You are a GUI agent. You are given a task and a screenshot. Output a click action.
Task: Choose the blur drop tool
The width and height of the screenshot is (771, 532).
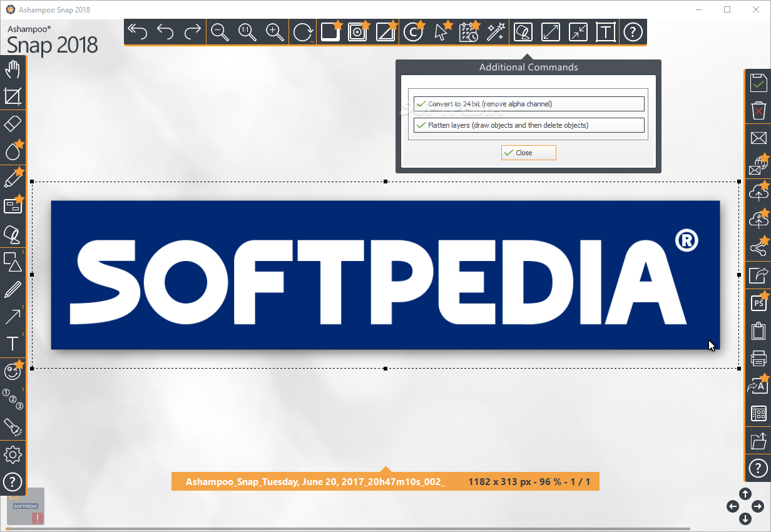tap(13, 150)
